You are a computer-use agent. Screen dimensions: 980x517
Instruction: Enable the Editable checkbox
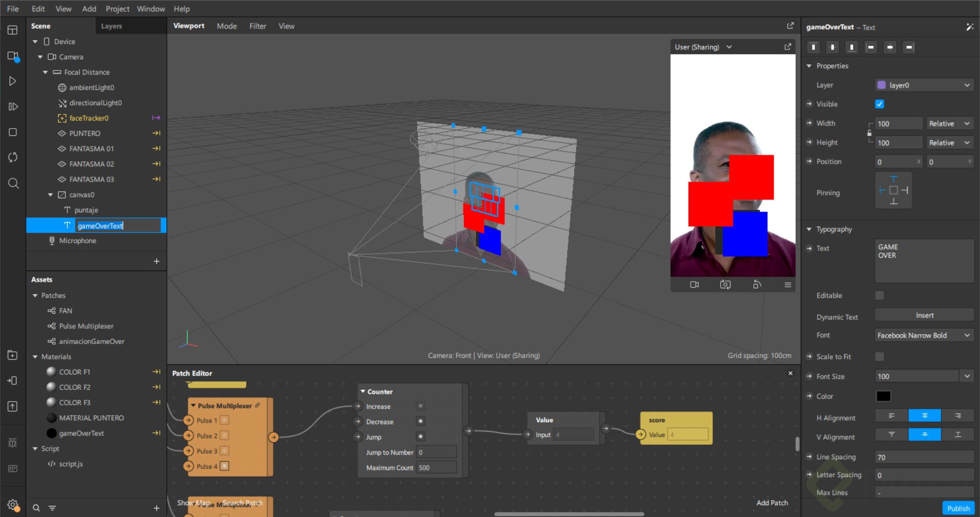[x=879, y=296]
